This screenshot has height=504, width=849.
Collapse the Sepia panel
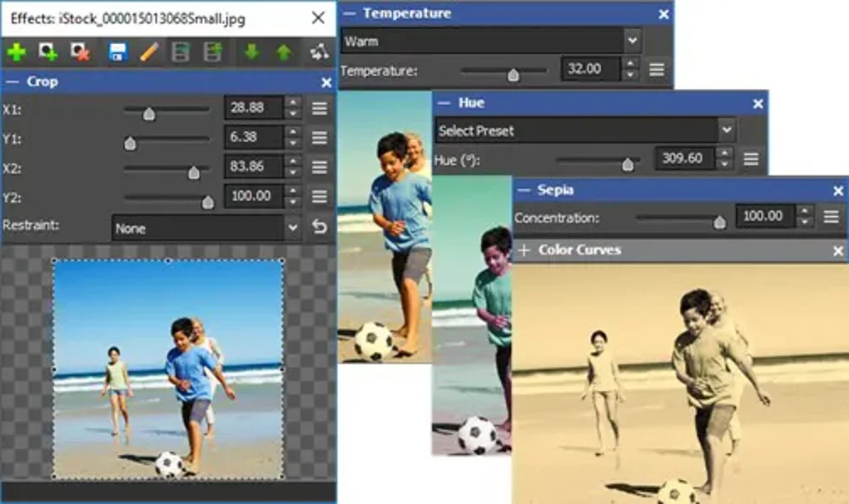coord(524,190)
